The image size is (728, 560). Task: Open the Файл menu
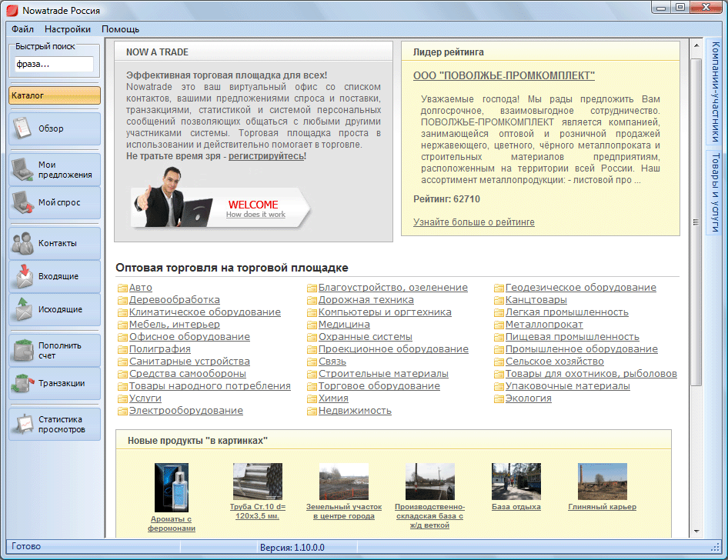pyautogui.click(x=22, y=28)
